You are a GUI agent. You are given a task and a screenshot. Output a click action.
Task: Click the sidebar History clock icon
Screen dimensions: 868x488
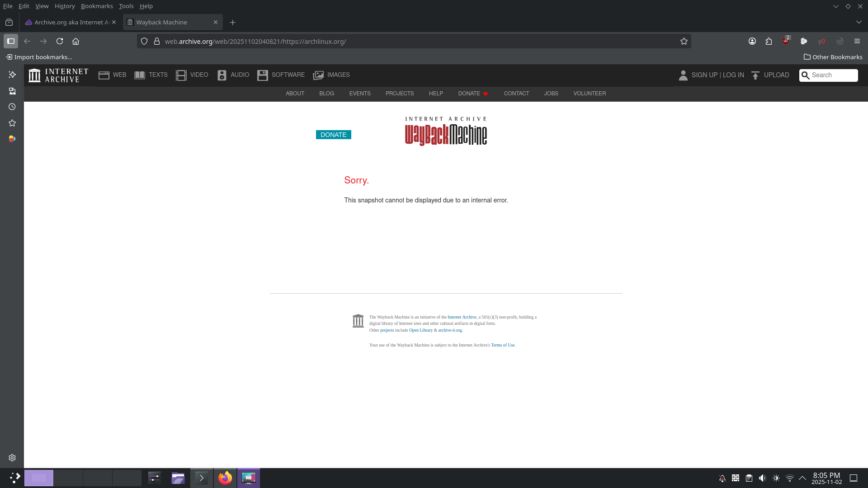(x=12, y=107)
